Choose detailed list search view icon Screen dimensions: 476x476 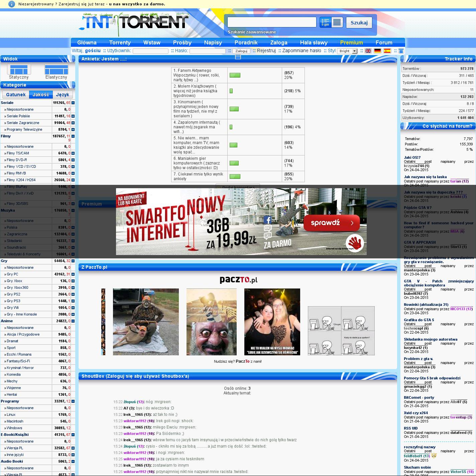coord(325,22)
